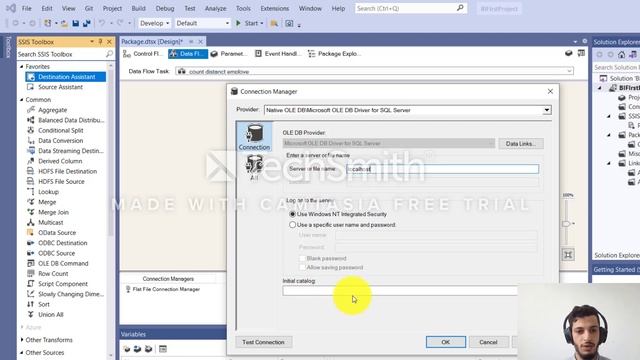Collapse Other Sources group
This screenshot has width=640, height=360.
click(x=22, y=352)
